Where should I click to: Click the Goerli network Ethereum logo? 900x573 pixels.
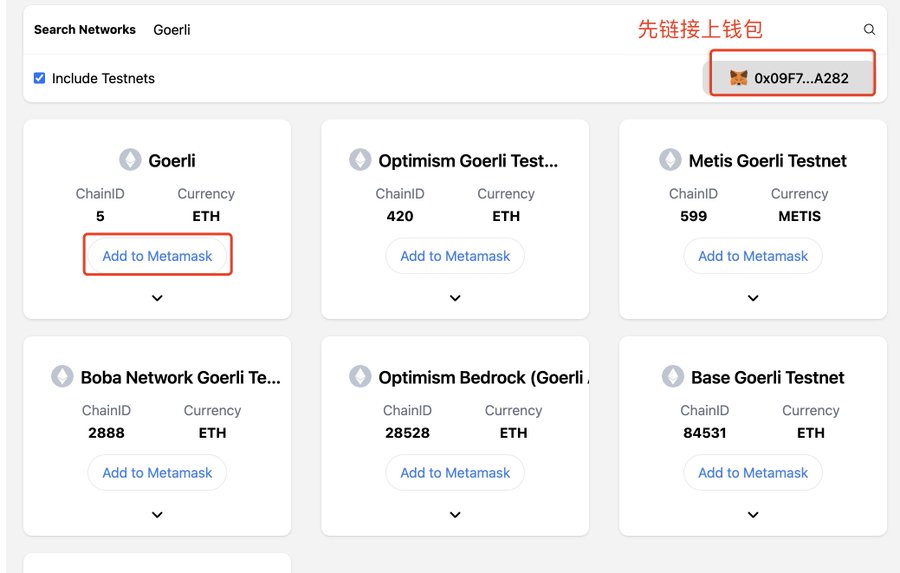click(130, 160)
